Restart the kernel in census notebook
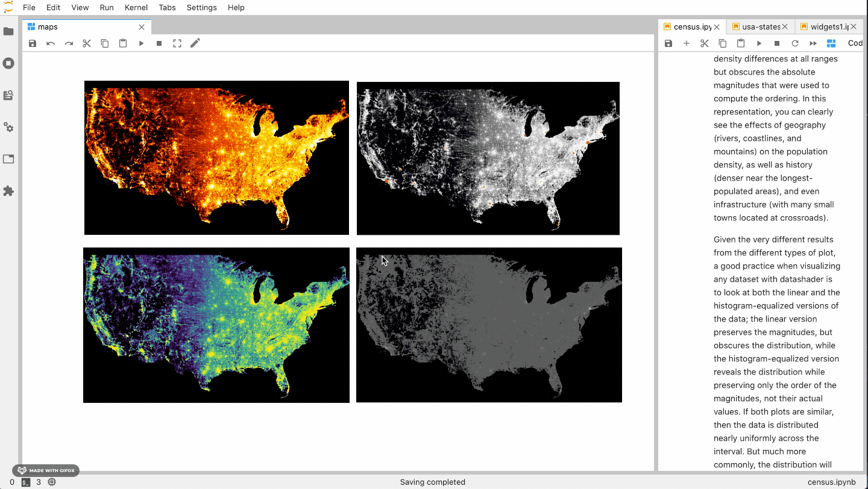868x489 pixels. (795, 43)
